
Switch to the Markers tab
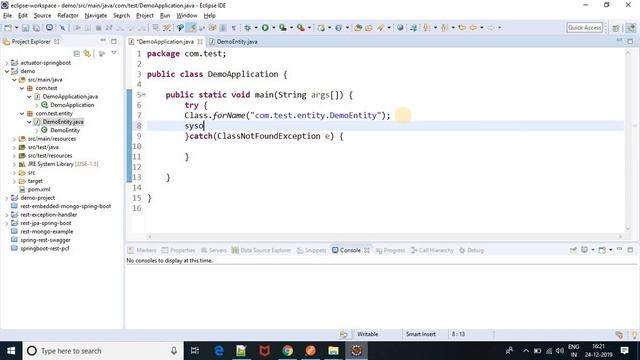(x=142, y=250)
